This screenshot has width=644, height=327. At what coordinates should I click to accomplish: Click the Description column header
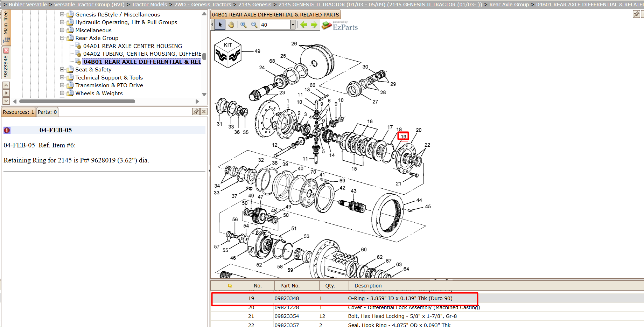click(496, 286)
